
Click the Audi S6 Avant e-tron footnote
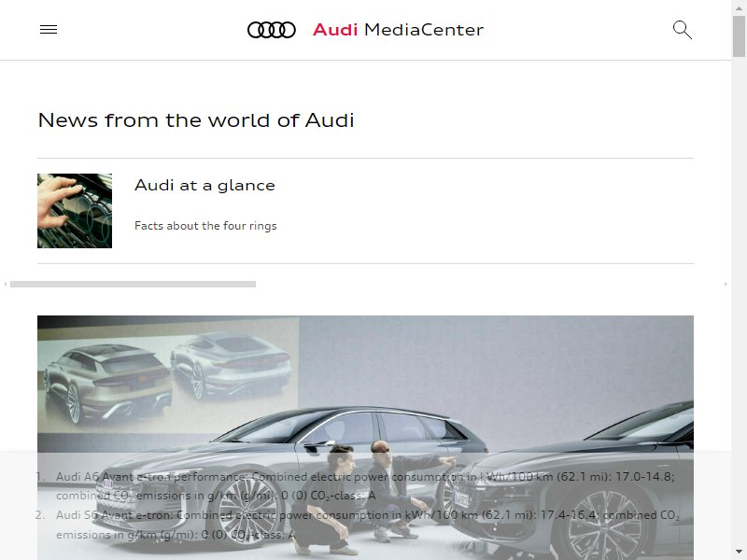click(x=368, y=525)
